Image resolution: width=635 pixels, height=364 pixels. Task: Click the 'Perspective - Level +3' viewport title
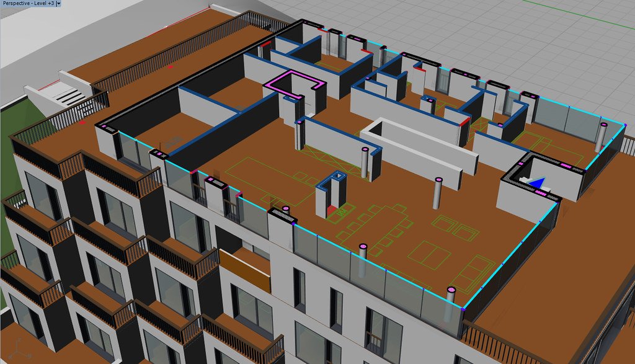[x=28, y=3]
